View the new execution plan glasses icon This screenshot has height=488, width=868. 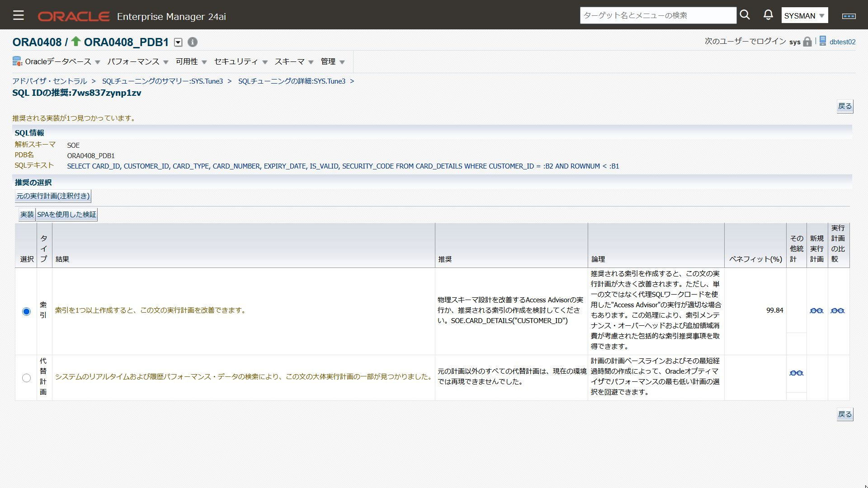click(x=816, y=310)
